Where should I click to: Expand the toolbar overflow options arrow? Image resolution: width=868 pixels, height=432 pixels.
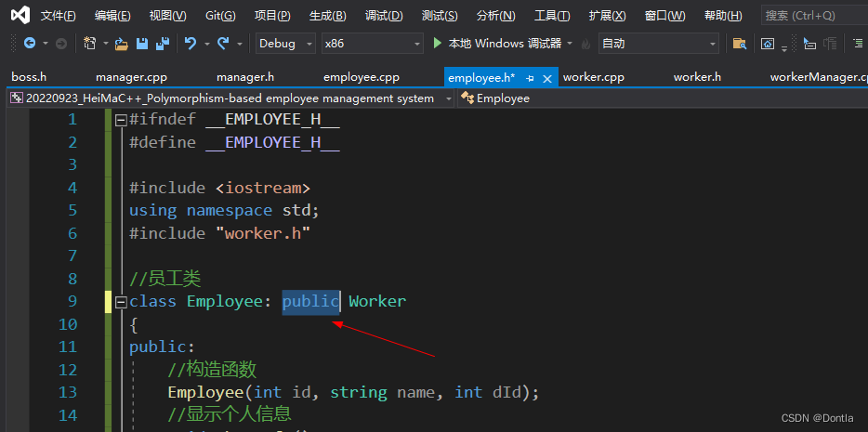pyautogui.click(x=784, y=48)
